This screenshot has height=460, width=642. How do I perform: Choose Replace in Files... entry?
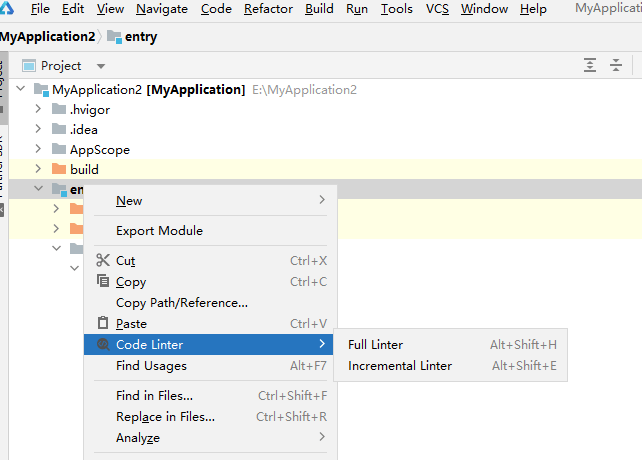click(x=210, y=417)
